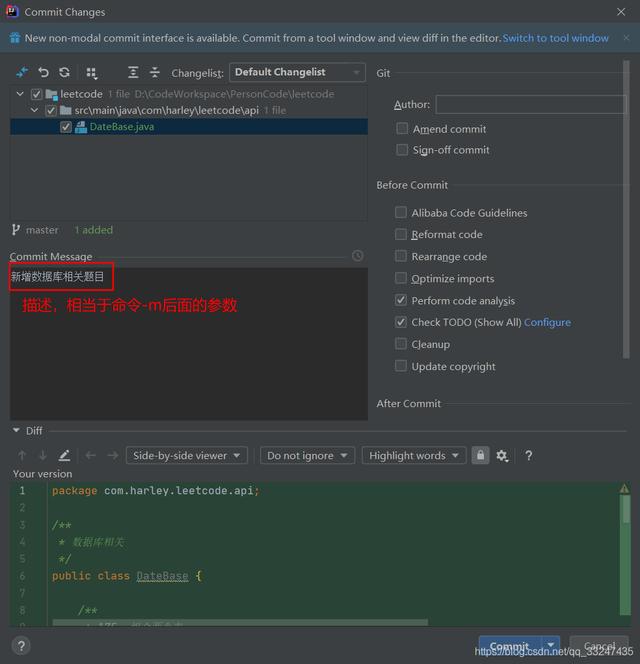This screenshot has width=640, height=664.
Task: Dismiss the non-modal commit notification
Action: pyautogui.click(x=626, y=38)
